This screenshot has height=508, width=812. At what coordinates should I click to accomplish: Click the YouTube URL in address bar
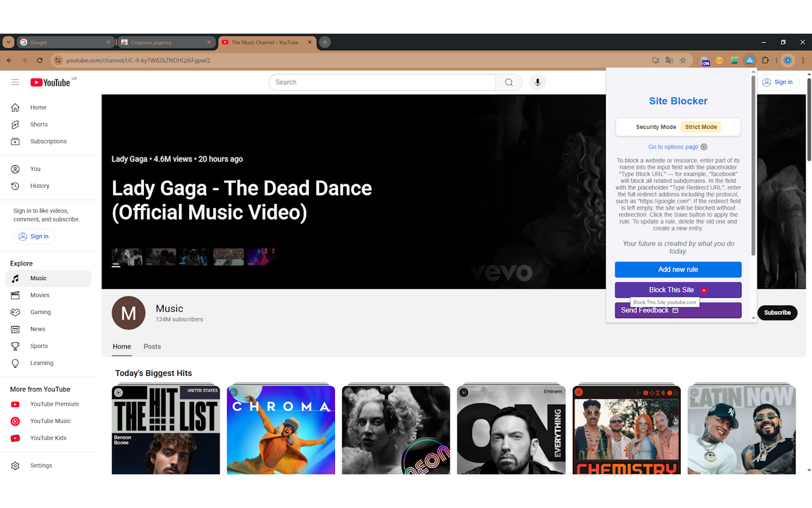[x=138, y=60]
